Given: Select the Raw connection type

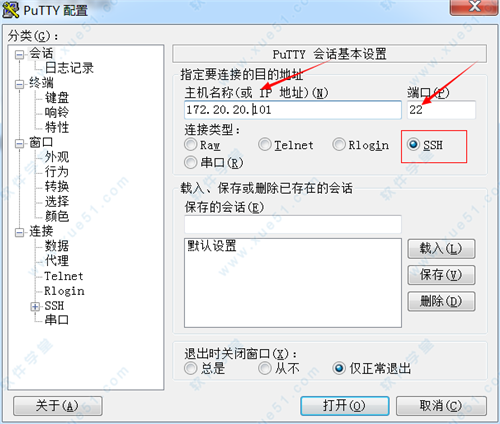Looking at the screenshot, I should coord(191,144).
